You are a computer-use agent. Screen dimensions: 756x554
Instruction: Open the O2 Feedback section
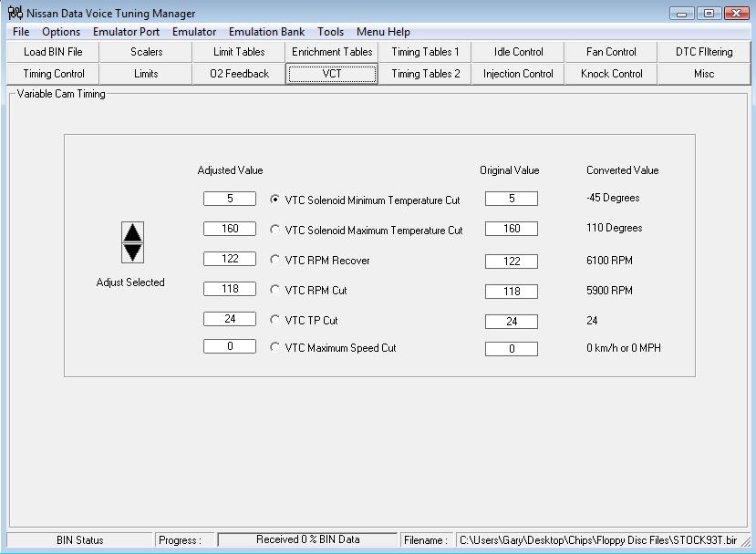tap(239, 74)
